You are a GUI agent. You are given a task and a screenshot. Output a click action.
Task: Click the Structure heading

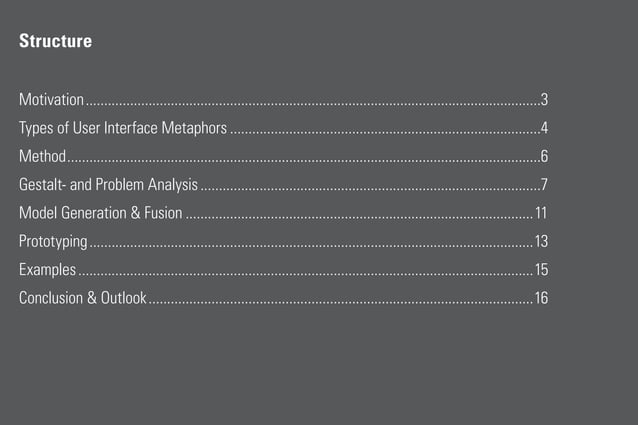[55, 41]
